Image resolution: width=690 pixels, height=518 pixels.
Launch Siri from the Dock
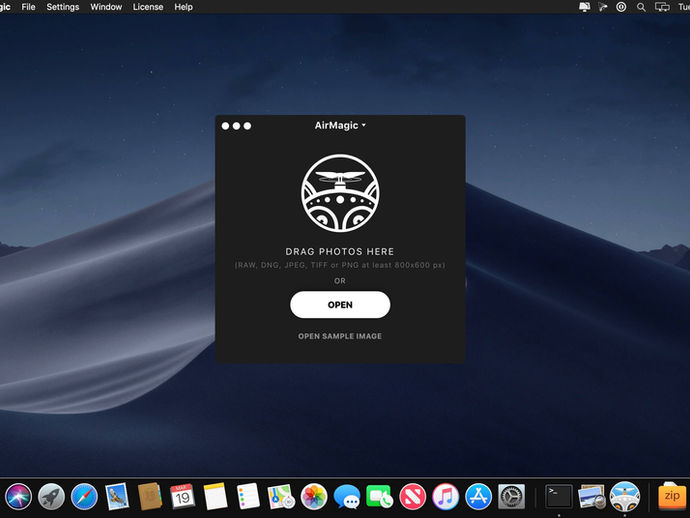tap(18, 496)
